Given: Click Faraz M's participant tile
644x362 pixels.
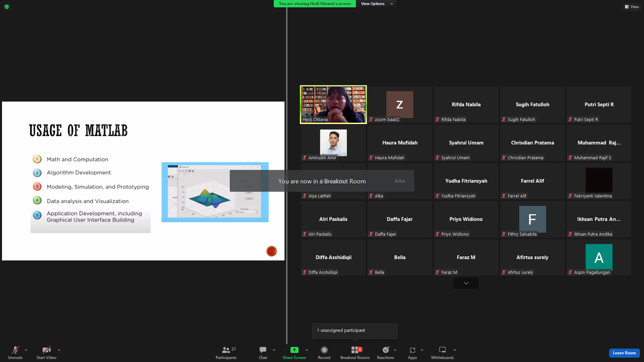Looking at the screenshot, I should 466,257.
